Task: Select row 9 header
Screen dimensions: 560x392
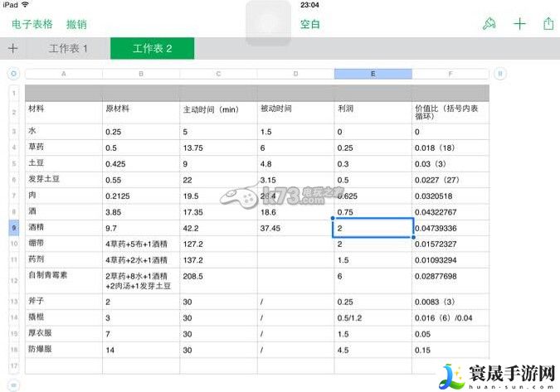Action: pyautogui.click(x=14, y=228)
